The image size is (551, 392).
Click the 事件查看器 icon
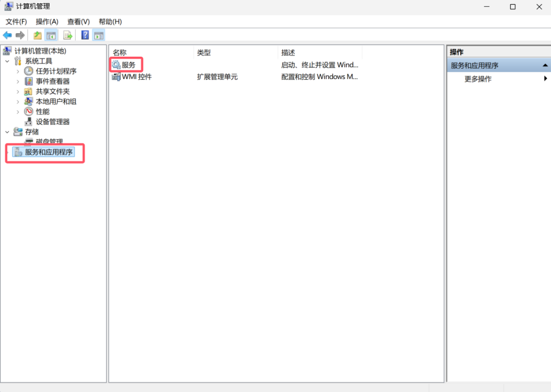pyautogui.click(x=29, y=81)
